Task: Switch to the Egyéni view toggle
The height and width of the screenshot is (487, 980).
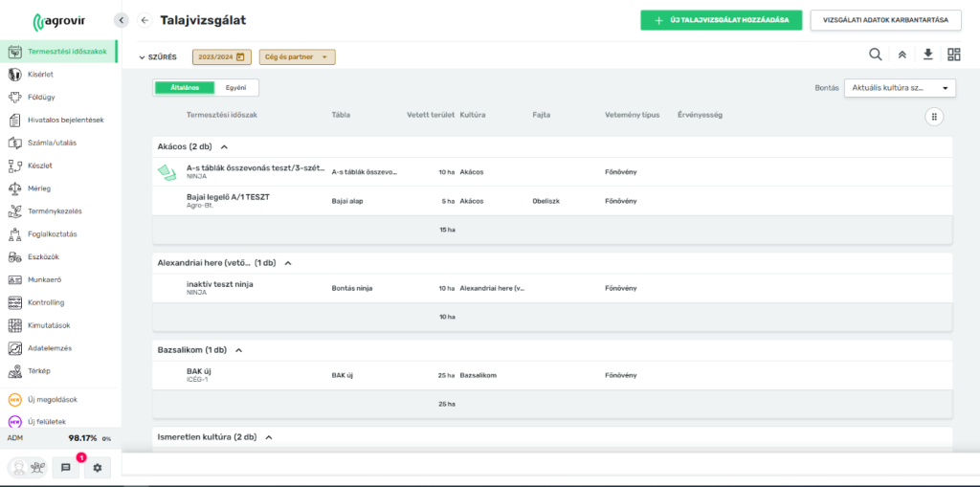Action: (x=236, y=88)
